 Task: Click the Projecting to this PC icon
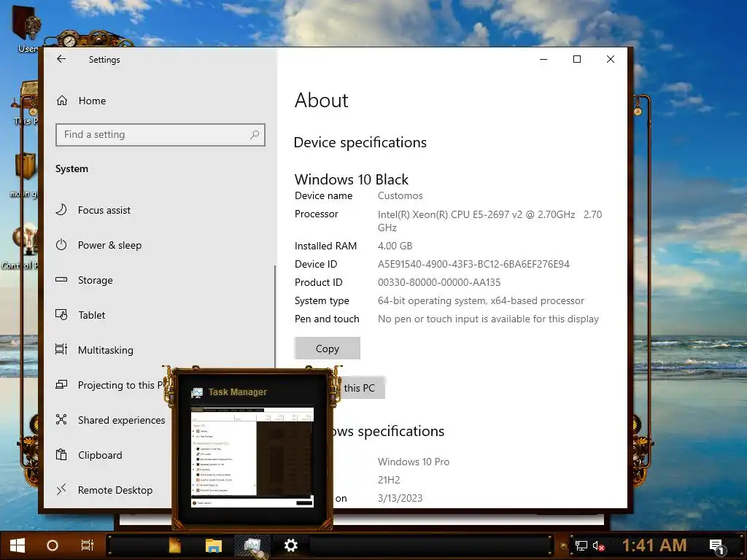click(x=61, y=385)
